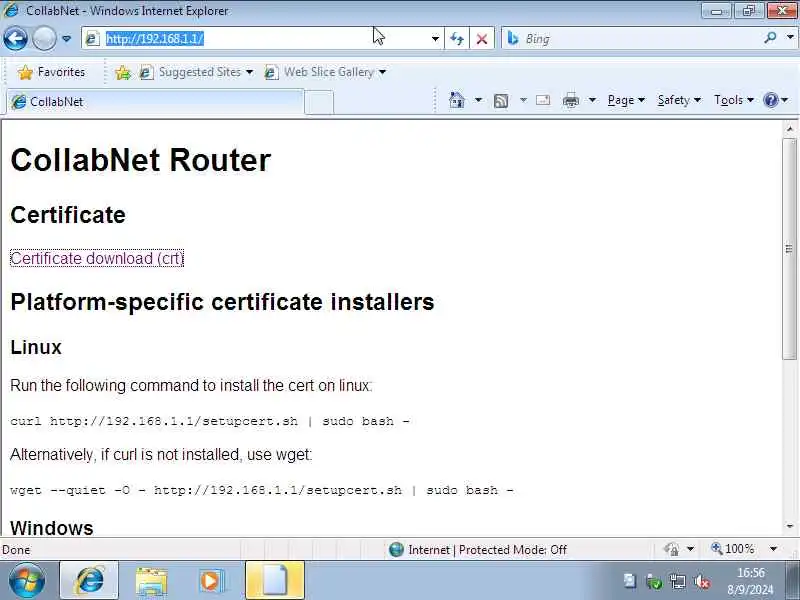Open the Suggested Sites link

196,72
